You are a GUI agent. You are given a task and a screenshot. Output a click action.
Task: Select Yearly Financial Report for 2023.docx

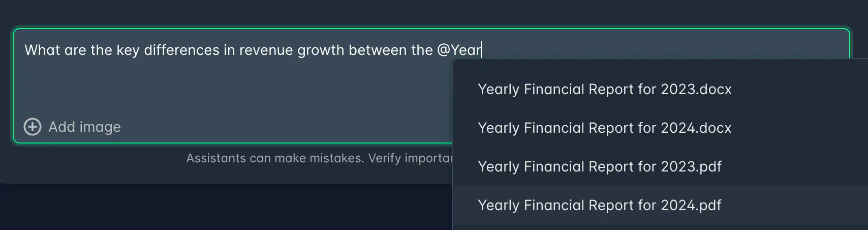[x=604, y=90]
